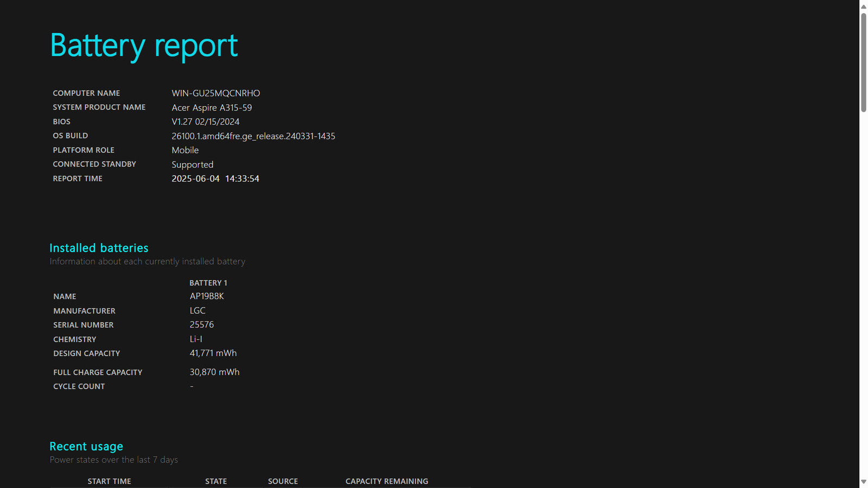
Task: Click the chemistry value Li-I
Action: tap(196, 339)
